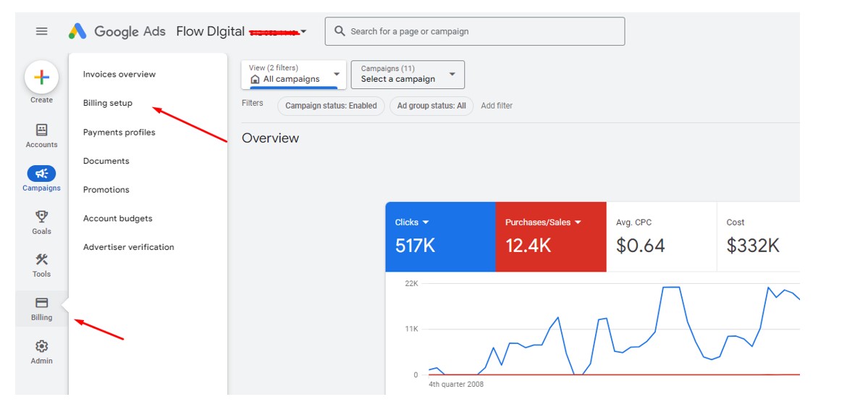Viewport: 868px width, 410px height.
Task: Open the hamburger main menu
Action: tap(41, 32)
